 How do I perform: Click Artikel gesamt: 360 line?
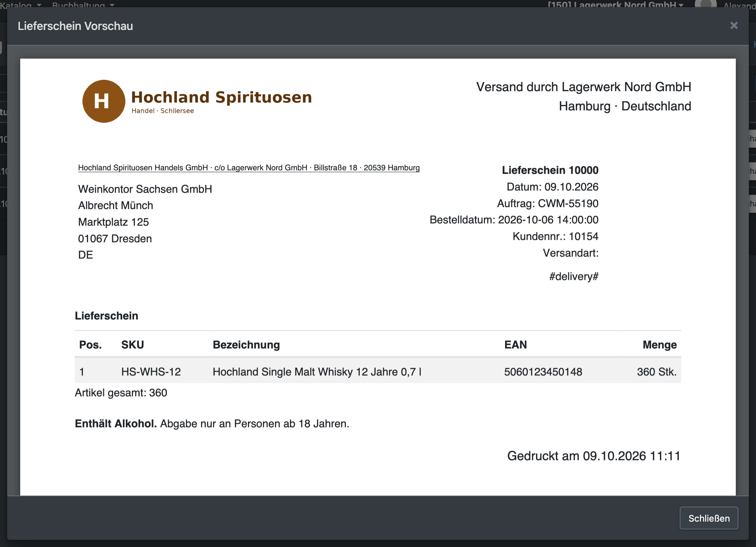pos(121,393)
